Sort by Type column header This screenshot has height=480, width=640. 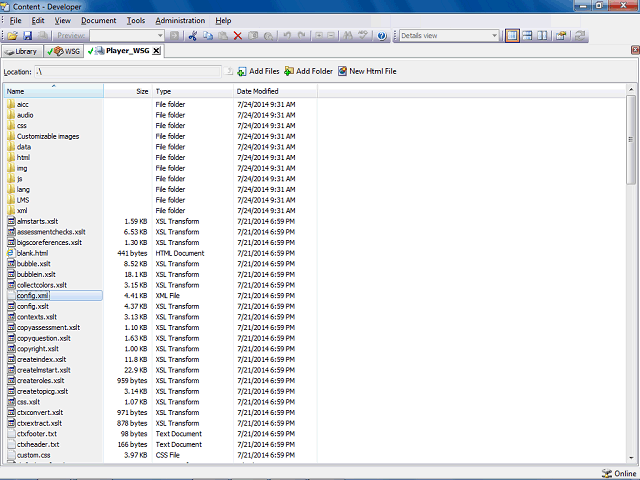pyautogui.click(x=193, y=91)
